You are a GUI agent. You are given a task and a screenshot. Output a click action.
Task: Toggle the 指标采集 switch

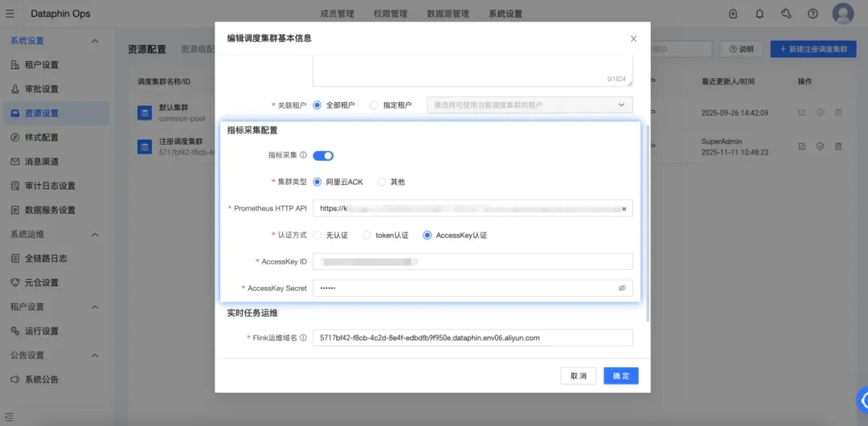tap(323, 156)
